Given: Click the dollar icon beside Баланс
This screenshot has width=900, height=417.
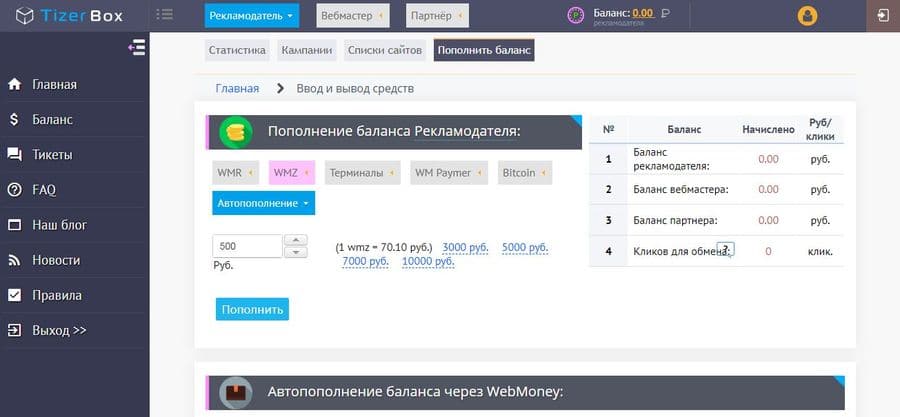Looking at the screenshot, I should [x=14, y=119].
